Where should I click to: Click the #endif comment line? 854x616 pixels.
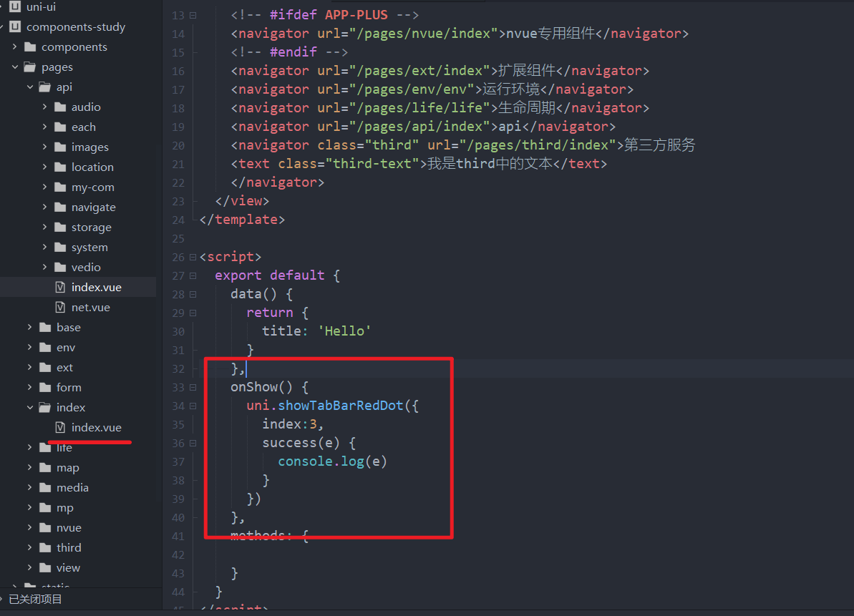289,52
